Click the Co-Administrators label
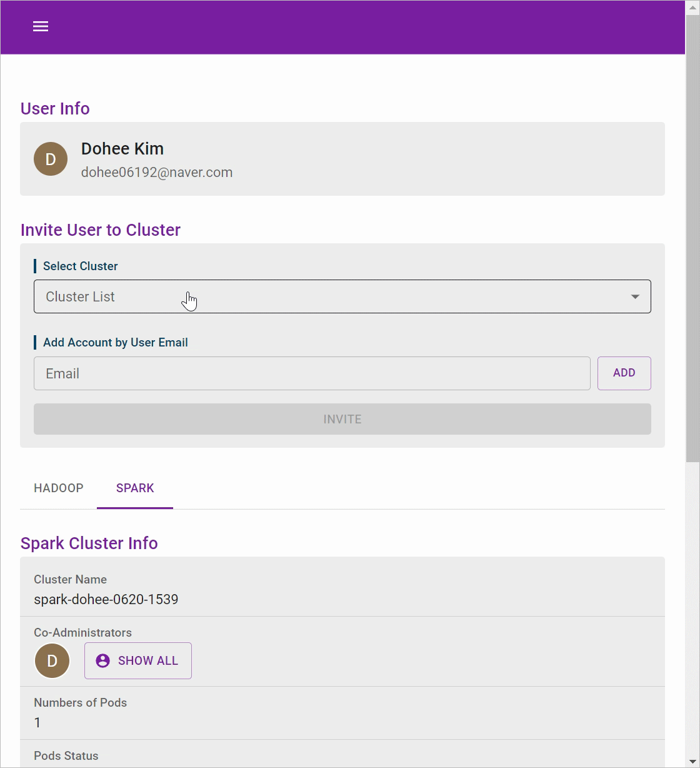 (82, 632)
